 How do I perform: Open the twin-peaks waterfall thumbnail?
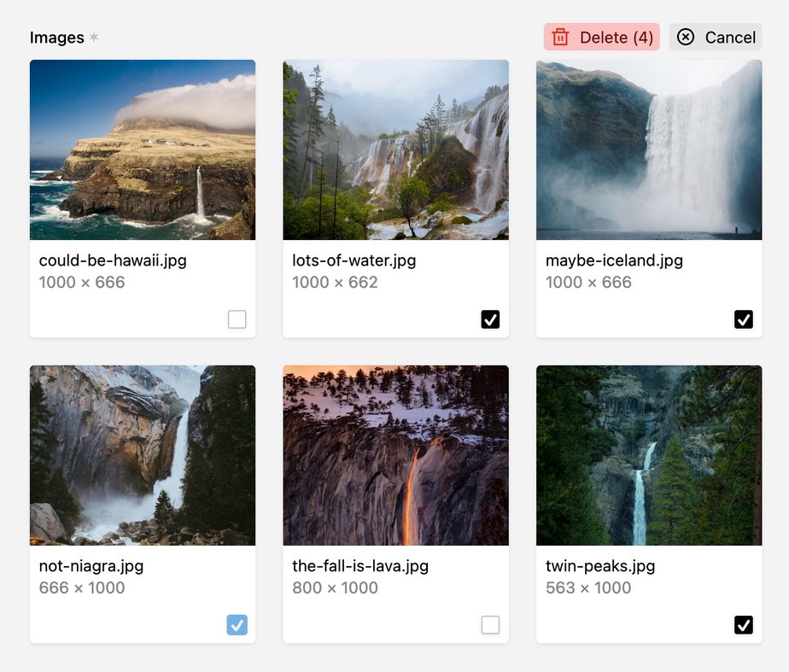point(649,455)
